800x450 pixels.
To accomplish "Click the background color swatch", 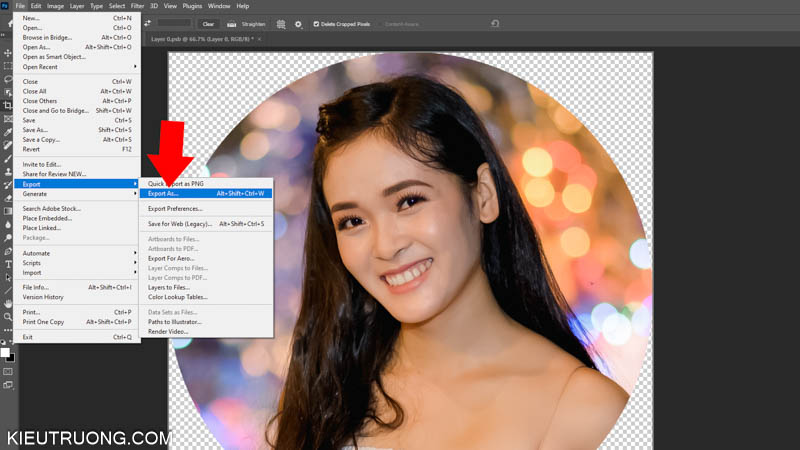I will [11, 358].
